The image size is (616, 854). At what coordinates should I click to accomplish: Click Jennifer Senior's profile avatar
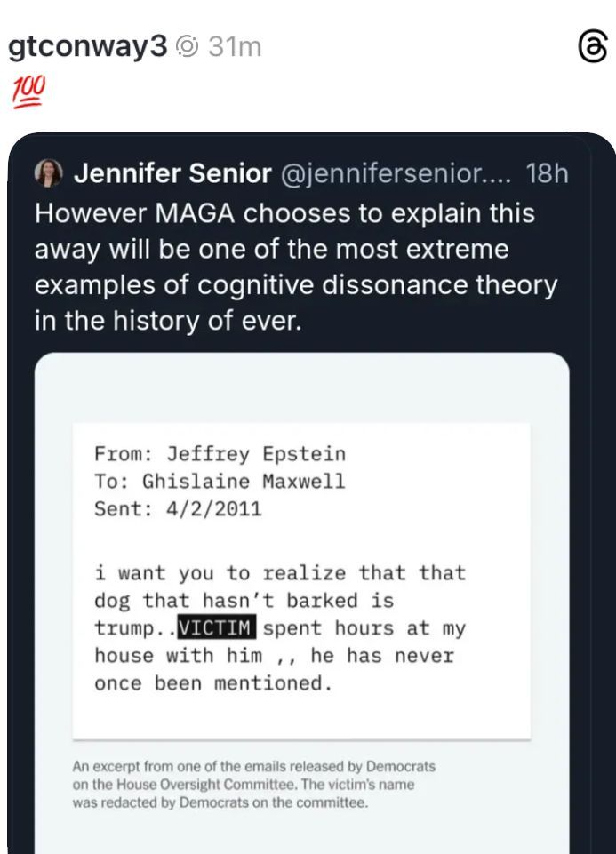click(49, 173)
